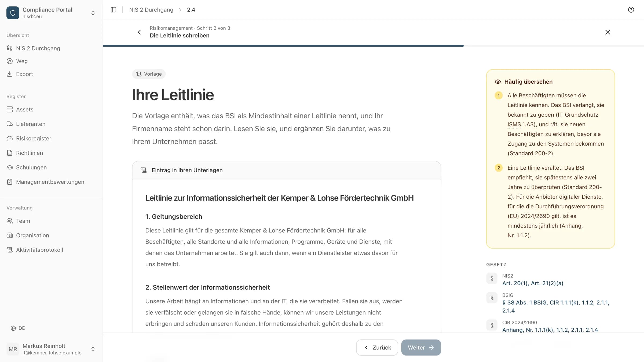Click the Richtlinien document icon

10,153
